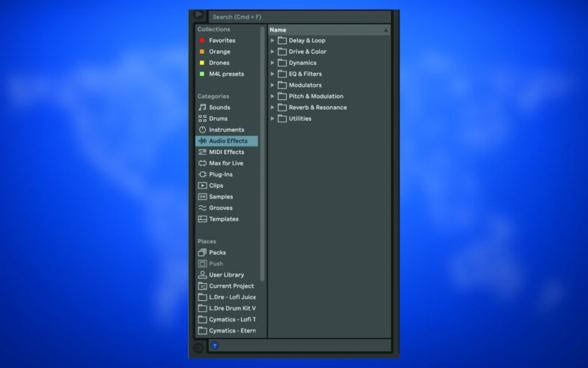The image size is (588, 368).
Task: Open the Clips category icon
Action: point(203,185)
